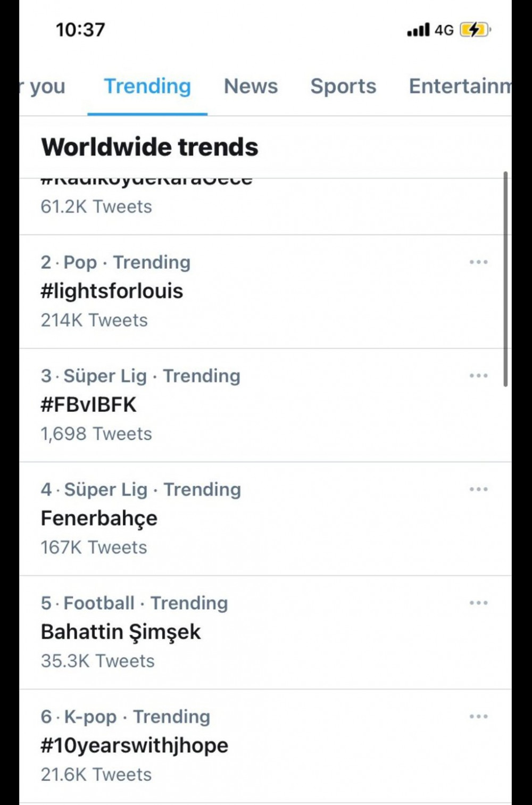Open more options for Fenerbahçe trend

(x=478, y=489)
